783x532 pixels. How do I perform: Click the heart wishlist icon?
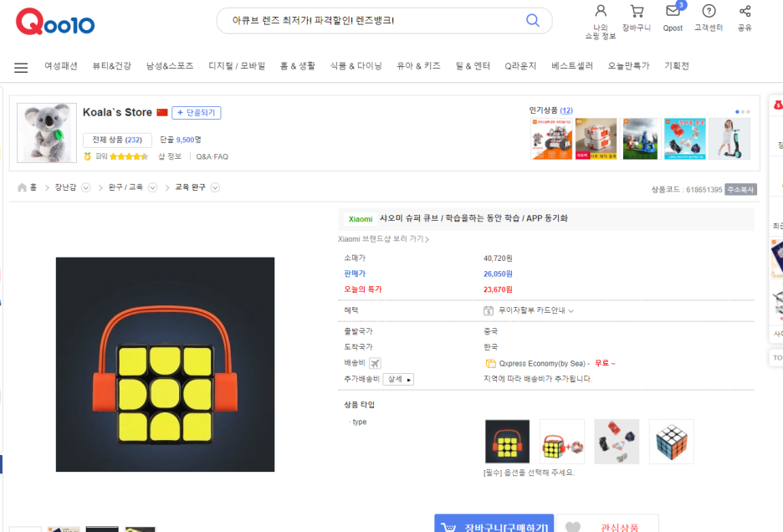coord(573,527)
